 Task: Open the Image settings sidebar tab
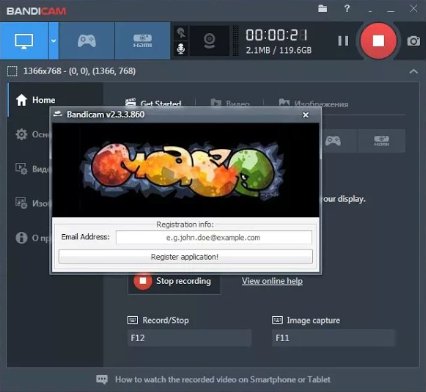click(x=32, y=203)
